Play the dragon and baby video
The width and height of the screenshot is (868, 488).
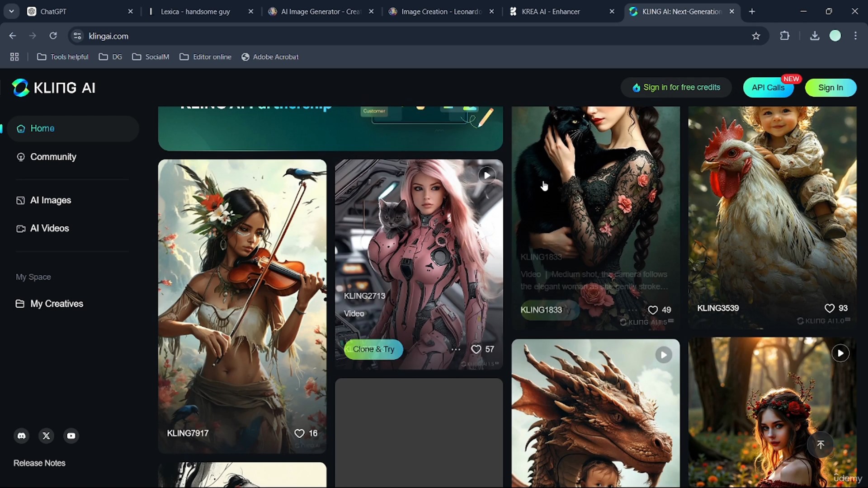click(664, 355)
